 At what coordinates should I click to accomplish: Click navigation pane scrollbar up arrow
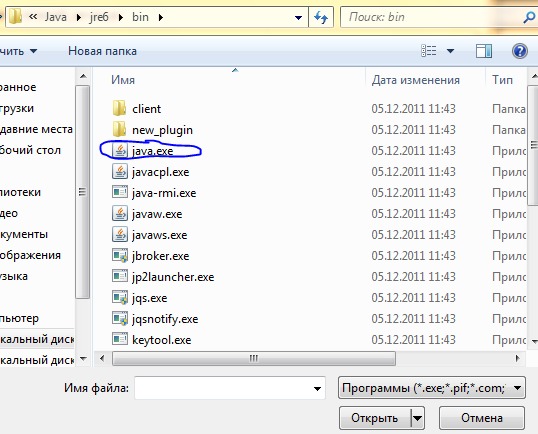tap(83, 76)
